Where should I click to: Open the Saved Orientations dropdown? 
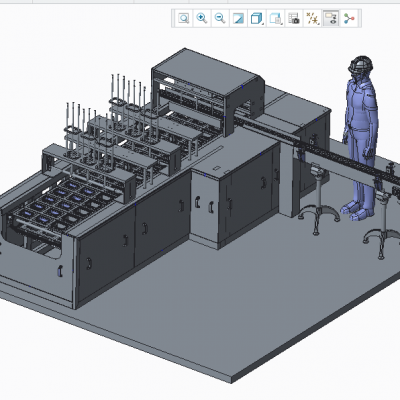[x=275, y=18]
